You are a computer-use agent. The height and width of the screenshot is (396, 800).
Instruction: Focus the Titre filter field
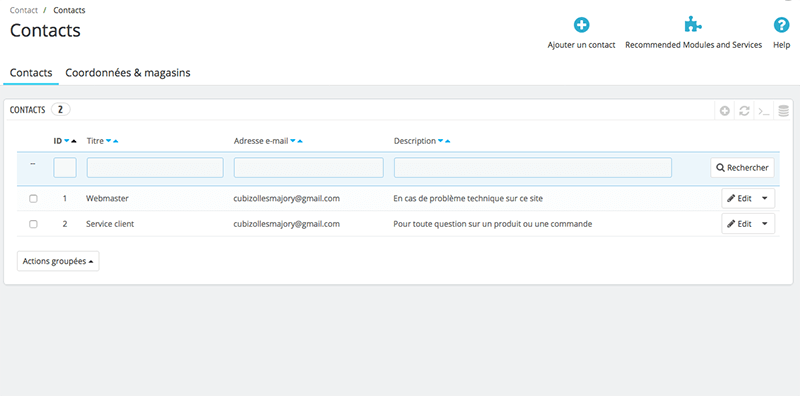(155, 167)
